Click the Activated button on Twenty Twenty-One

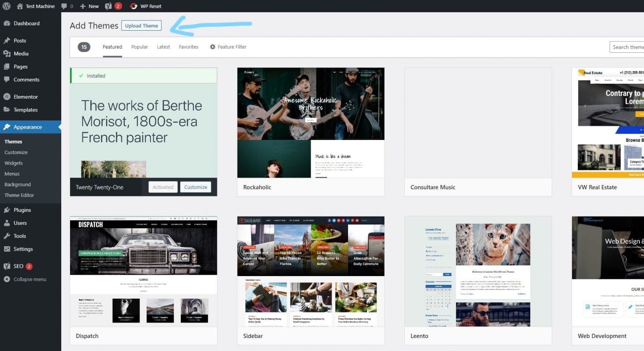(163, 187)
